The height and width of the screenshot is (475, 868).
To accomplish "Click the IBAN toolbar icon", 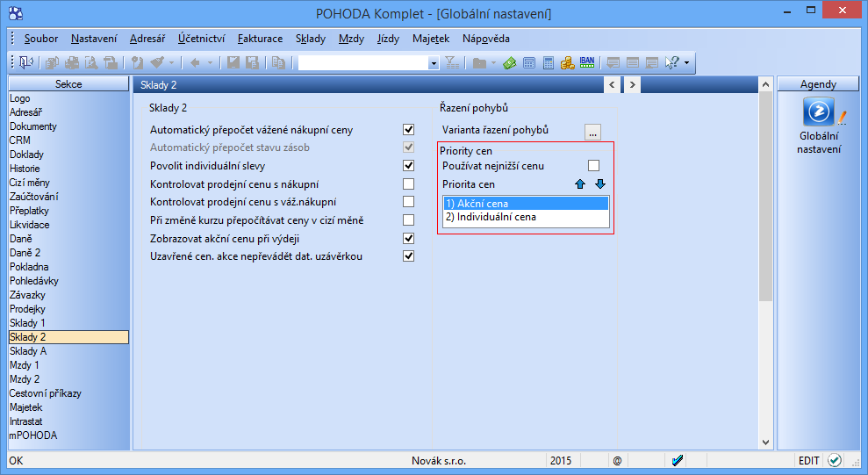I will click(587, 63).
